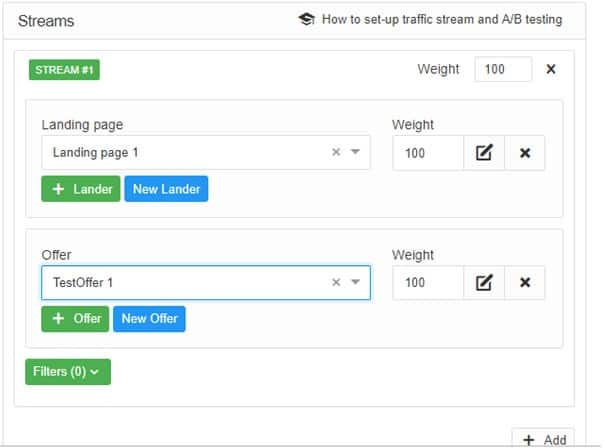Clear the Landing page 1 selection
Screen dimensions: 605x448
pos(336,153)
